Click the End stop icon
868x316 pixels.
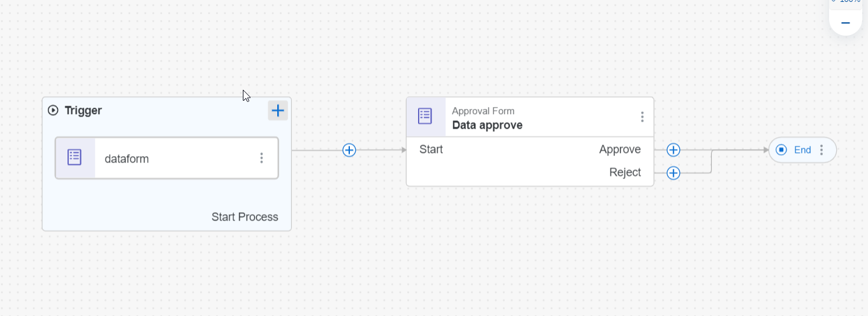point(781,150)
